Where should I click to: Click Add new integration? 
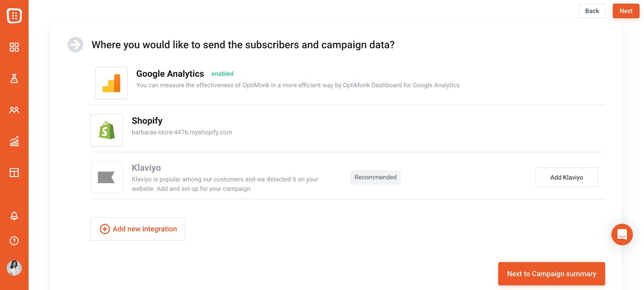click(138, 229)
